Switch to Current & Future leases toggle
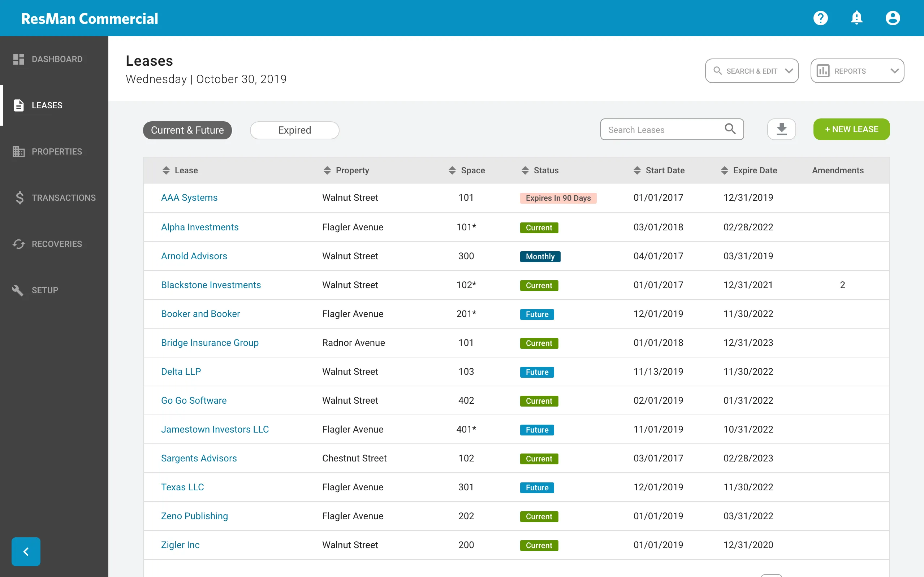Image resolution: width=924 pixels, height=577 pixels. click(187, 129)
